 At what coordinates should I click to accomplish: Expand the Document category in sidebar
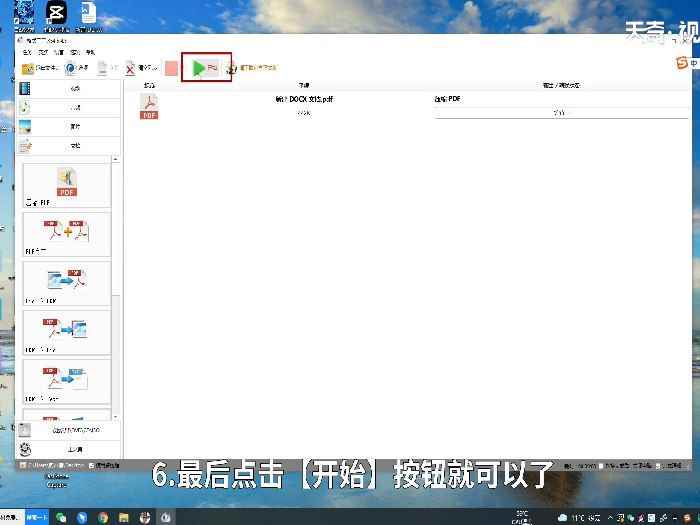(67, 146)
